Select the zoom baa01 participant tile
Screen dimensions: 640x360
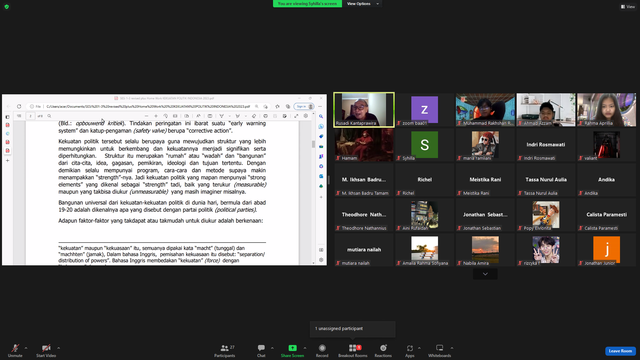[x=424, y=109]
